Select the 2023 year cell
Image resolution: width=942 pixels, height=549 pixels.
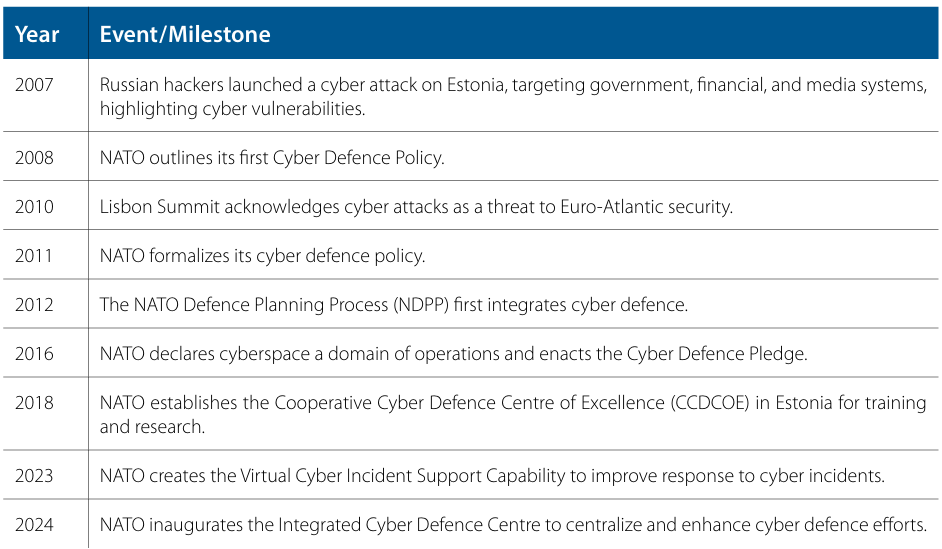[x=34, y=476]
